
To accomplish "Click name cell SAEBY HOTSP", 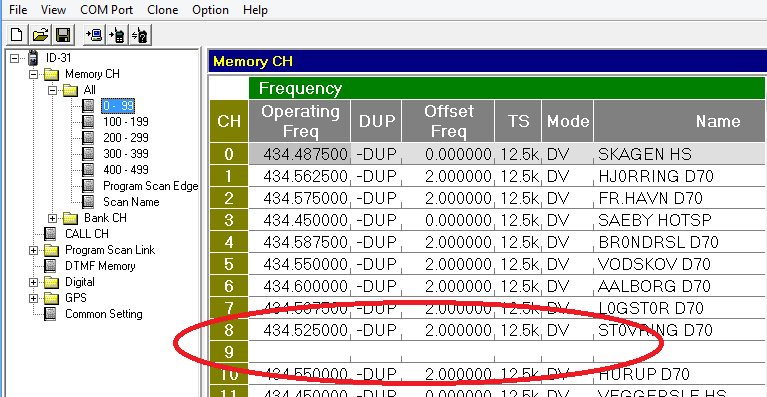I will tap(680, 221).
